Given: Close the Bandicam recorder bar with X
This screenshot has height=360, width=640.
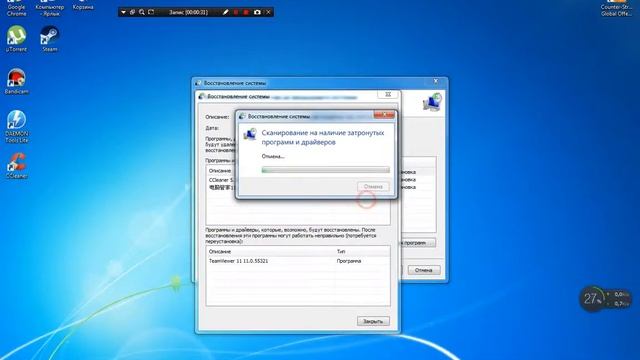Looking at the screenshot, I should pyautogui.click(x=268, y=12).
